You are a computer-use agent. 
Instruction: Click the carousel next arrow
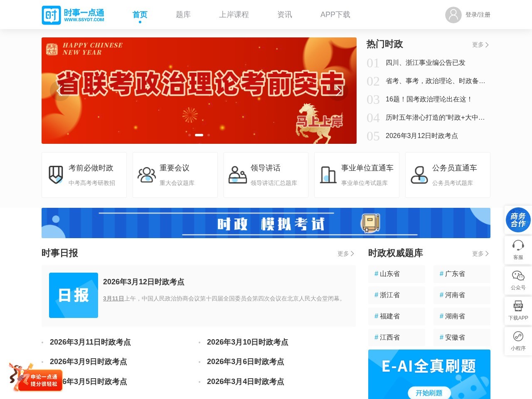[x=338, y=91]
